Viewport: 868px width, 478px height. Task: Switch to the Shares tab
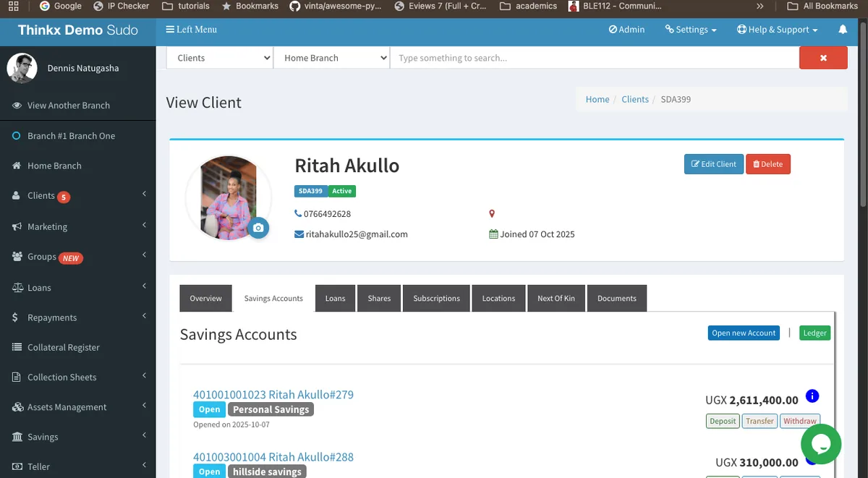(x=379, y=298)
